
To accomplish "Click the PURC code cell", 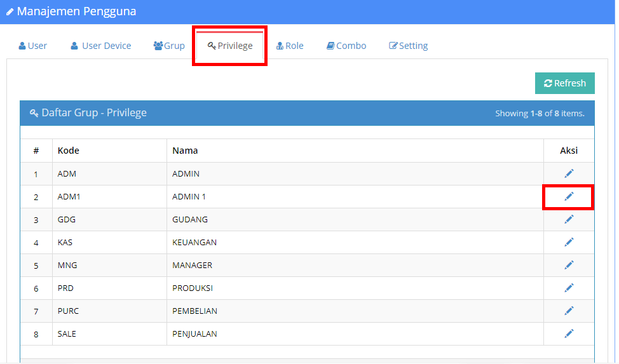I will [x=109, y=311].
